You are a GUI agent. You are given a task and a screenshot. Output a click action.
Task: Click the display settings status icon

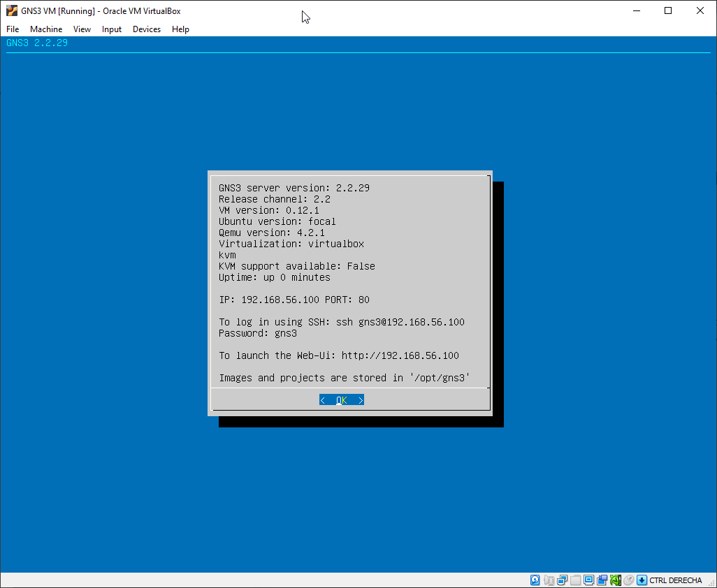588,580
